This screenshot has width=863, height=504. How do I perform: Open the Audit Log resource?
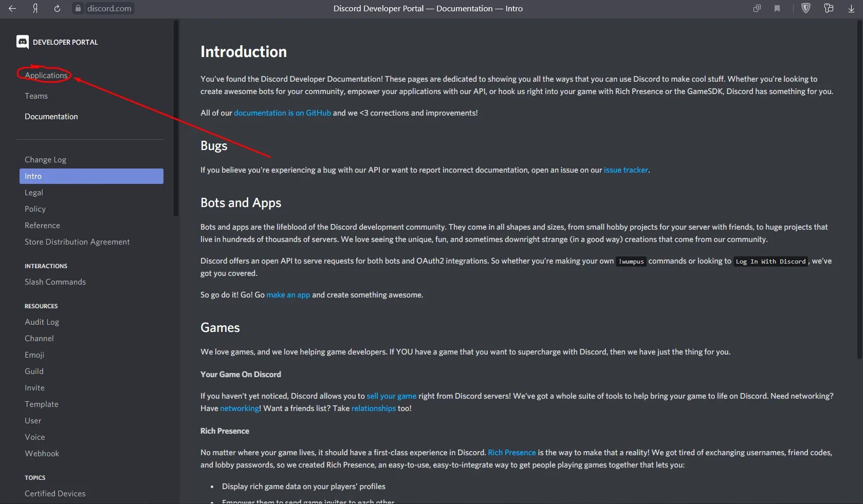[42, 322]
